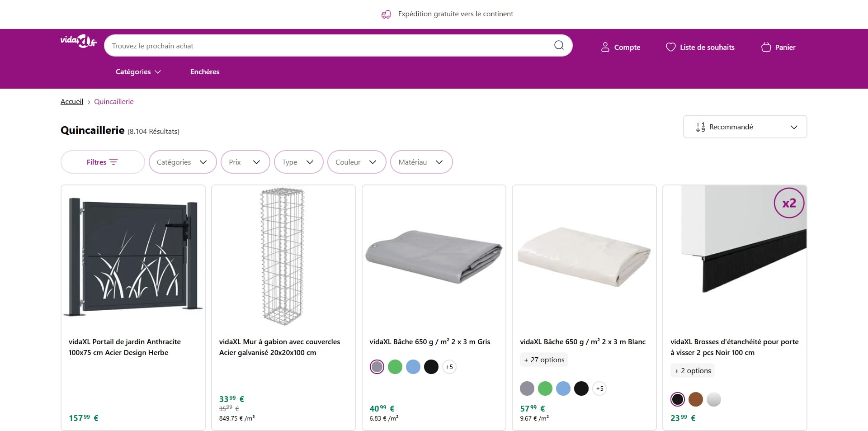Click the free shipping truck icon
The image size is (868, 431).
[386, 14]
